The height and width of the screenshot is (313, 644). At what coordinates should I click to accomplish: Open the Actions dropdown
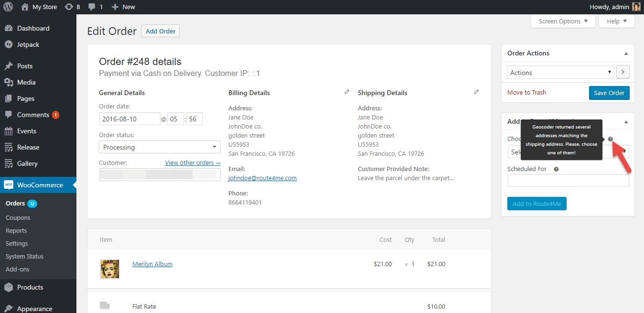tap(560, 73)
